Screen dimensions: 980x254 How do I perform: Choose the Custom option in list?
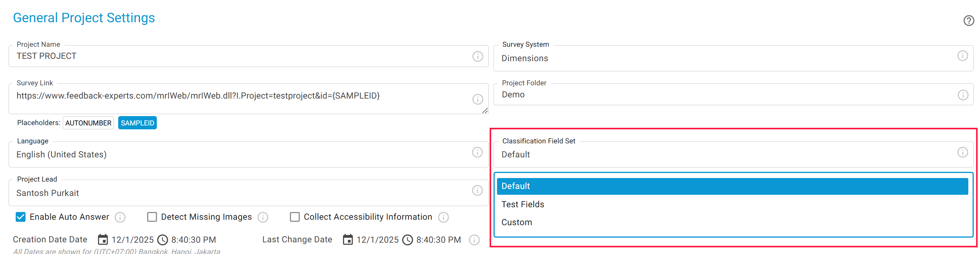pyautogui.click(x=517, y=222)
